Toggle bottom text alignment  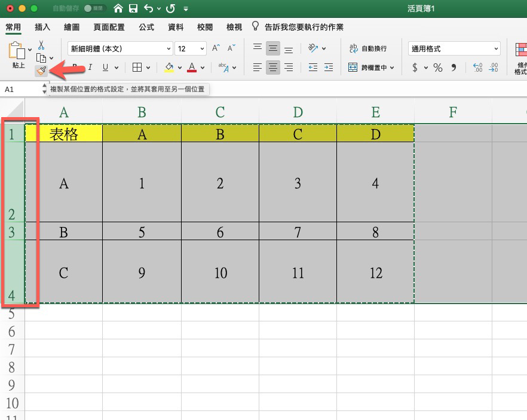tap(288, 48)
